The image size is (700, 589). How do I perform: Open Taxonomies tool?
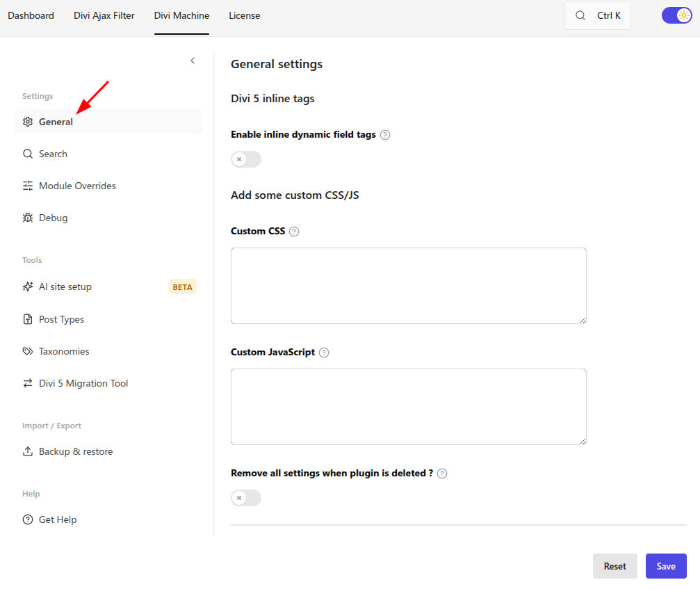(x=108, y=351)
